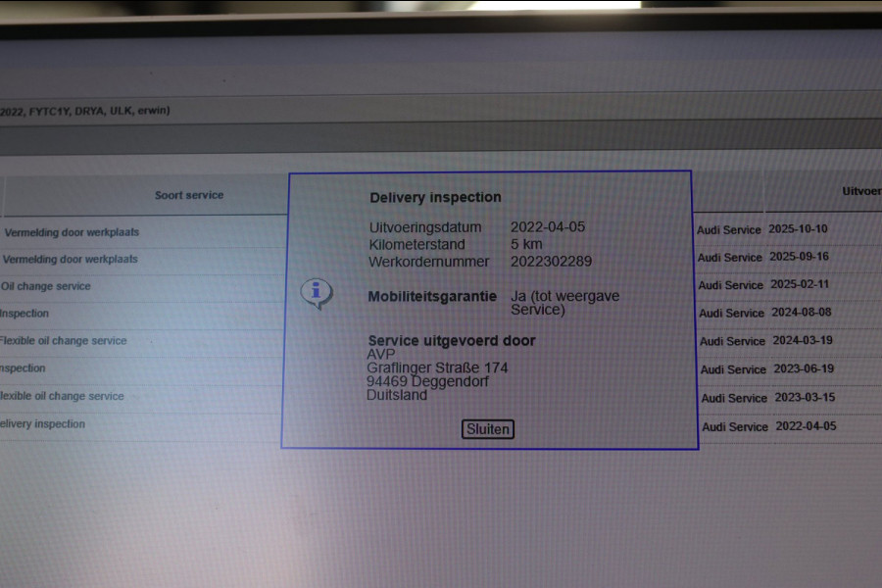The height and width of the screenshot is (588, 882).
Task: Select the date 2025-10-10 in the table
Action: [x=798, y=229]
